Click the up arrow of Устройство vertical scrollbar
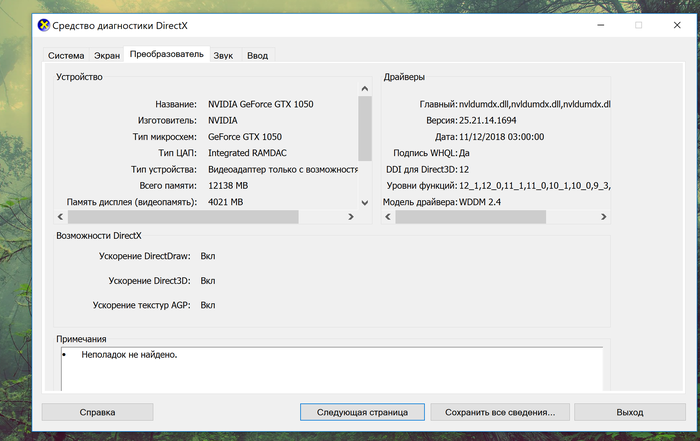Viewport: 700px width, 441px height. (364, 89)
